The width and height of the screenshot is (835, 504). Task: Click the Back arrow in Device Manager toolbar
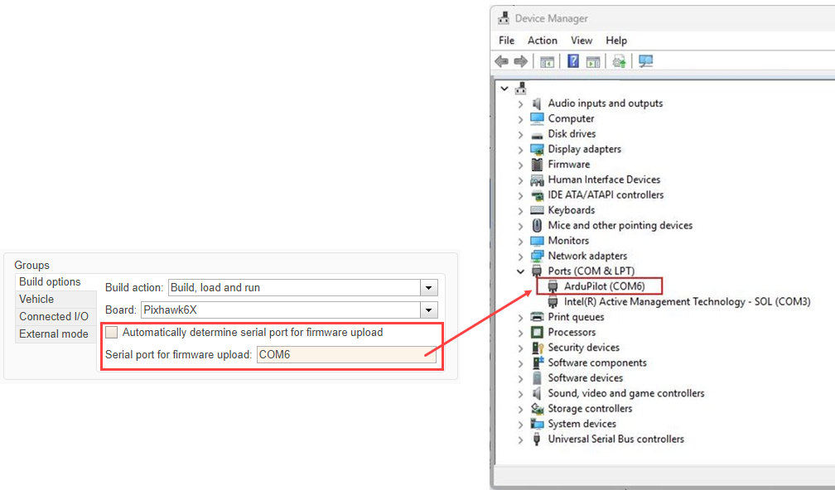pyautogui.click(x=501, y=61)
